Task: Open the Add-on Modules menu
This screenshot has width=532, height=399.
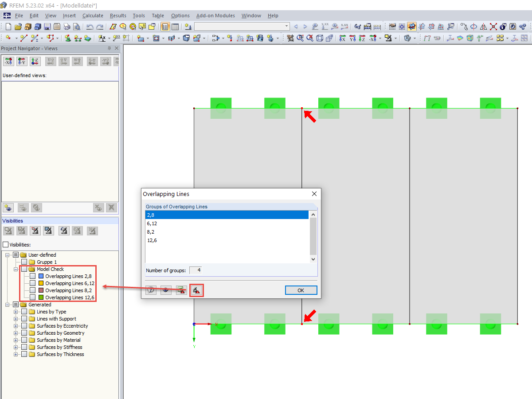Action: 215,16
